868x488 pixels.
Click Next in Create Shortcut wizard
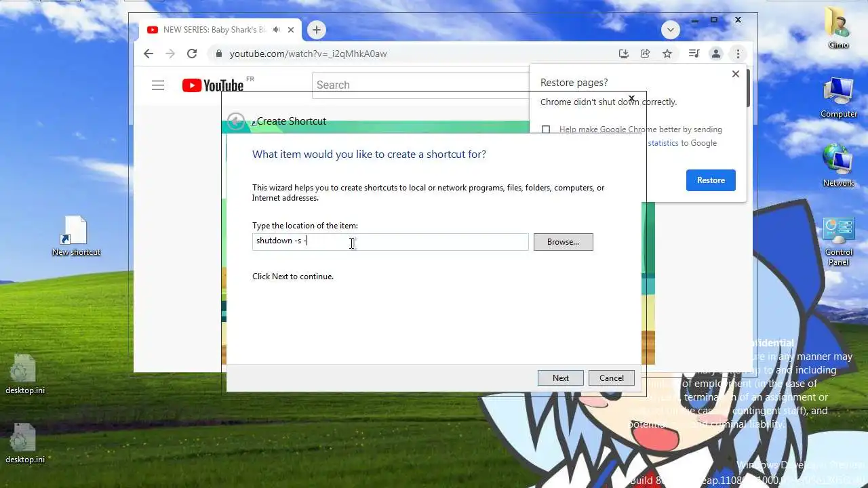click(x=560, y=378)
